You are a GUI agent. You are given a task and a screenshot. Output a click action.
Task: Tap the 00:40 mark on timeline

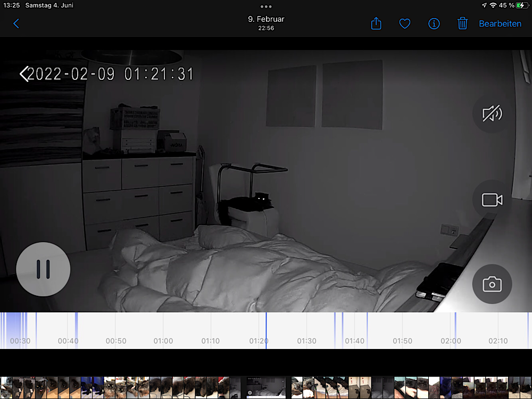click(68, 340)
